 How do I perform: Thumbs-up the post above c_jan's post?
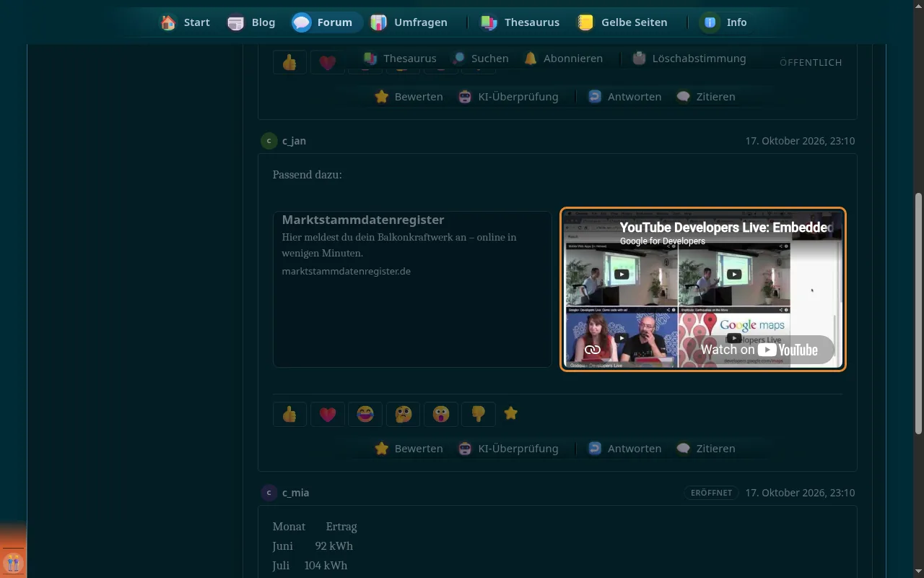point(289,62)
